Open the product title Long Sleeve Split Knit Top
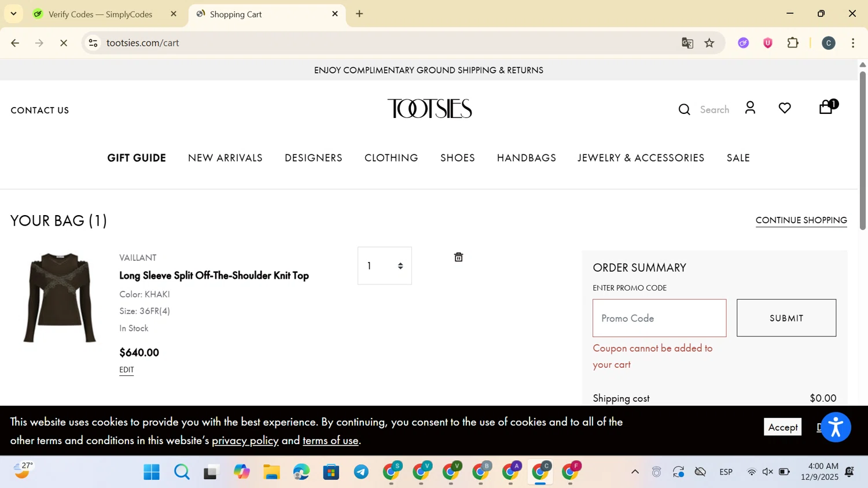The image size is (868, 488). tap(214, 276)
